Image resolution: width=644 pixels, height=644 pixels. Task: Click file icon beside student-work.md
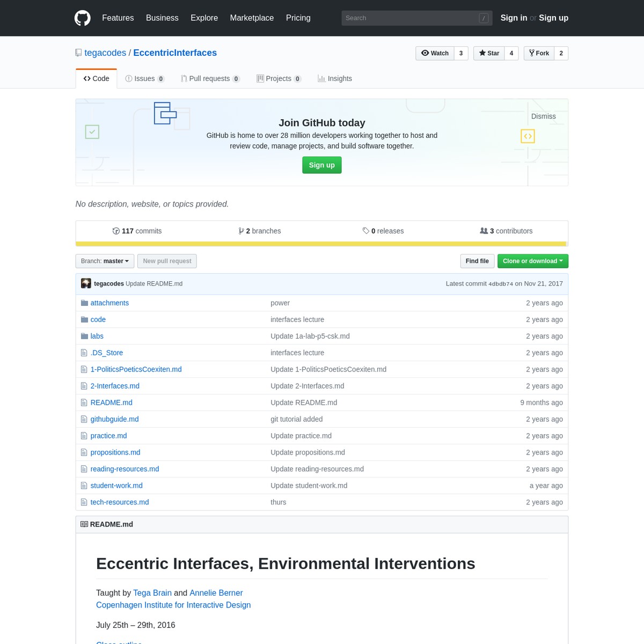(84, 486)
